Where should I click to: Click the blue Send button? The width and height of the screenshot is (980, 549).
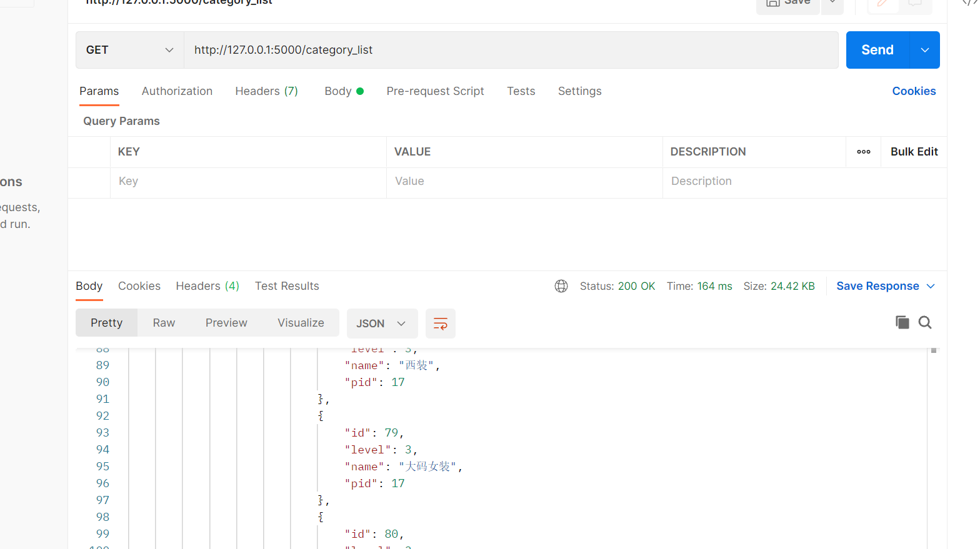[x=877, y=50]
